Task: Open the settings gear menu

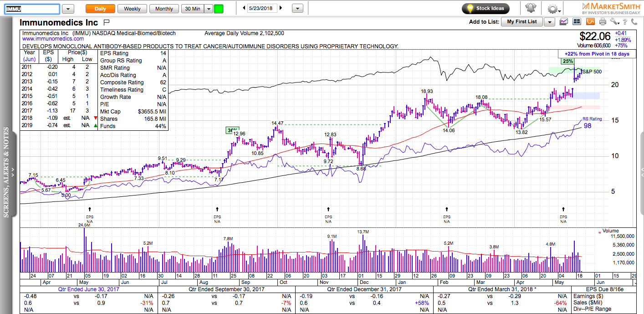Action: pos(553,9)
